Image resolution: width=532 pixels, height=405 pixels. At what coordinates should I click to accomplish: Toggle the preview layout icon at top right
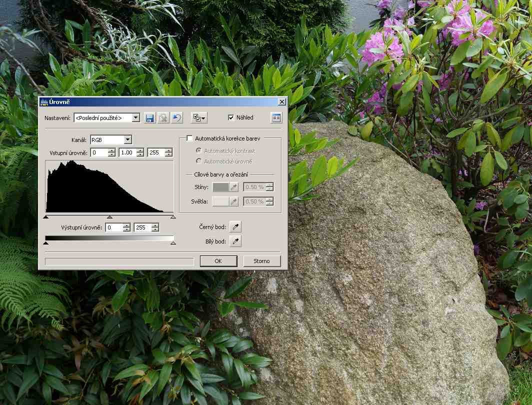pos(276,118)
